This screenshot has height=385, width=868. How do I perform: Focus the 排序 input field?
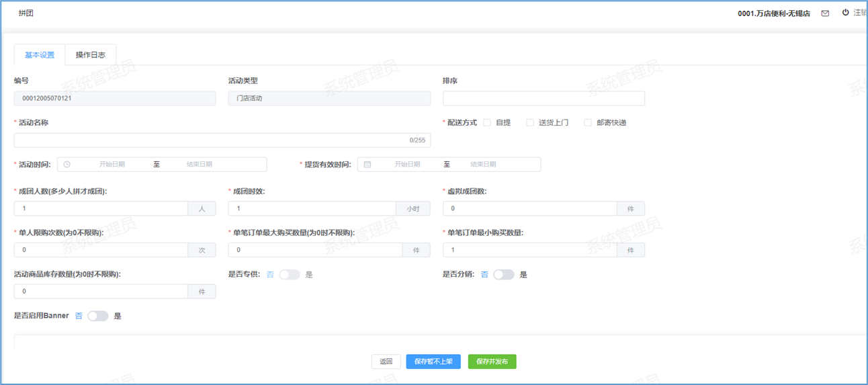click(x=544, y=99)
